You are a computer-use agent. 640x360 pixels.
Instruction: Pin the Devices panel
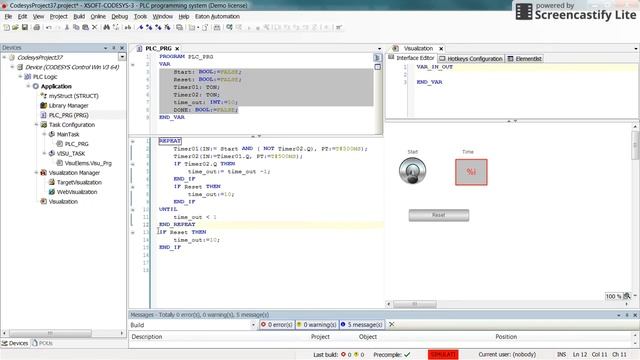click(x=113, y=48)
